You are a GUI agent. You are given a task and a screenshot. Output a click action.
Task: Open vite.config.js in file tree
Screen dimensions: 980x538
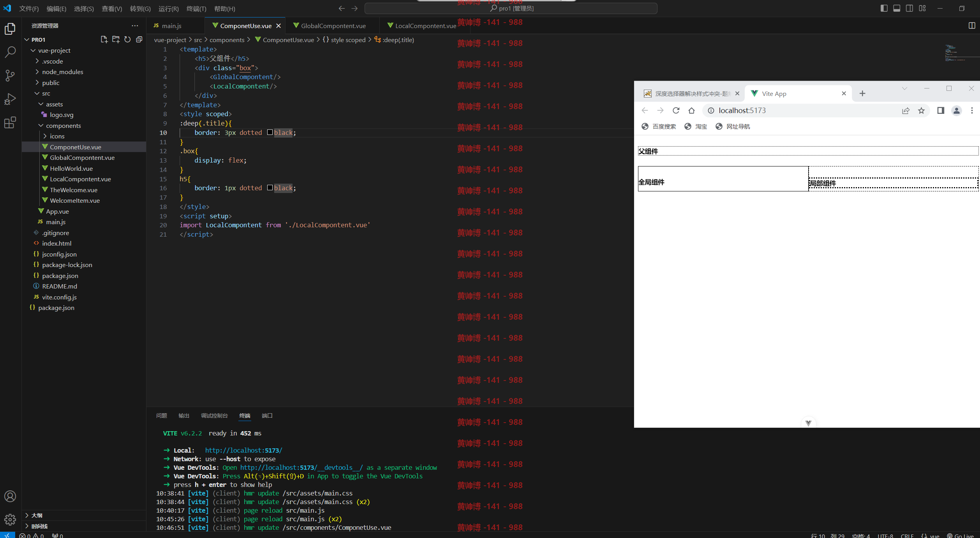59,297
